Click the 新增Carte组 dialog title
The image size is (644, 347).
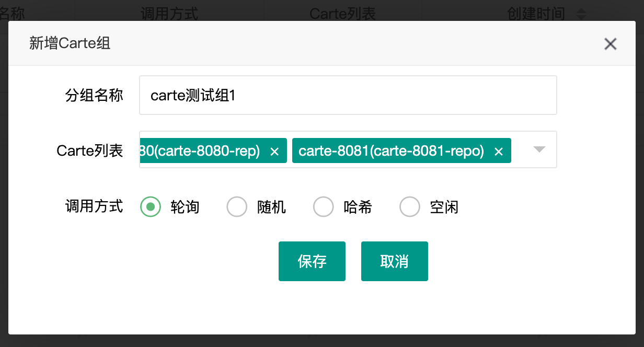[68, 44]
